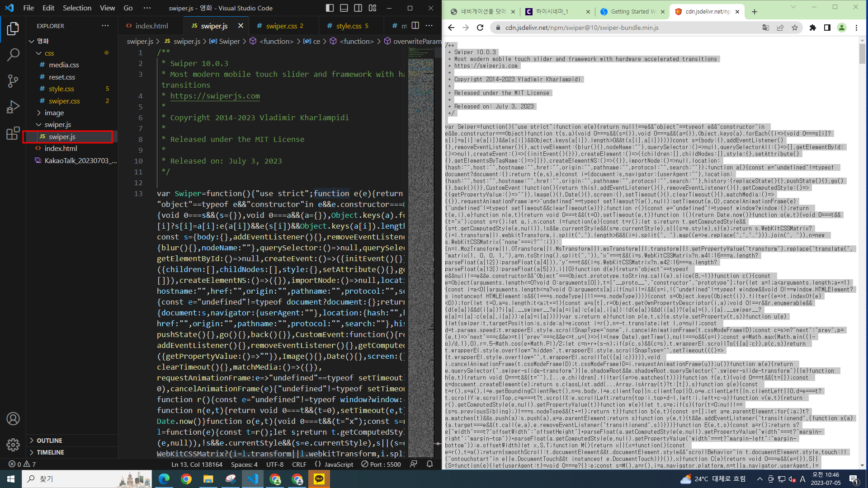Bookmark this page with the star icon
Viewport: 868px width, 488px height.
coord(795,28)
